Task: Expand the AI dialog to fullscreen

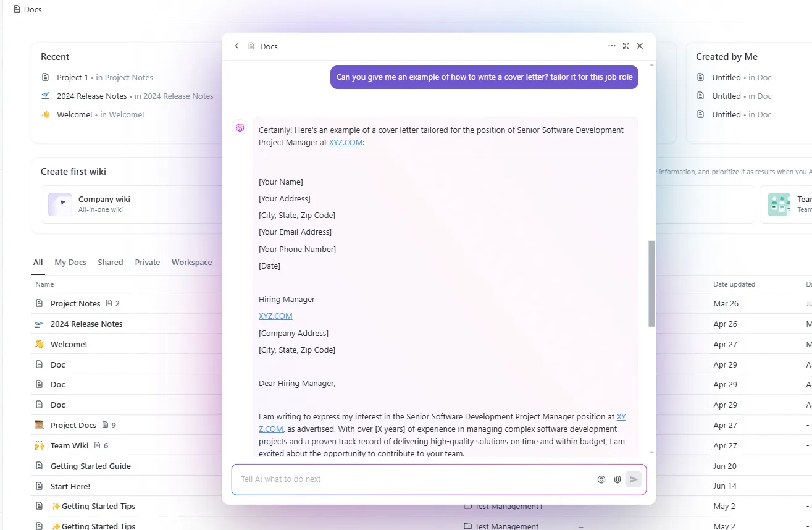Action: 626,46
